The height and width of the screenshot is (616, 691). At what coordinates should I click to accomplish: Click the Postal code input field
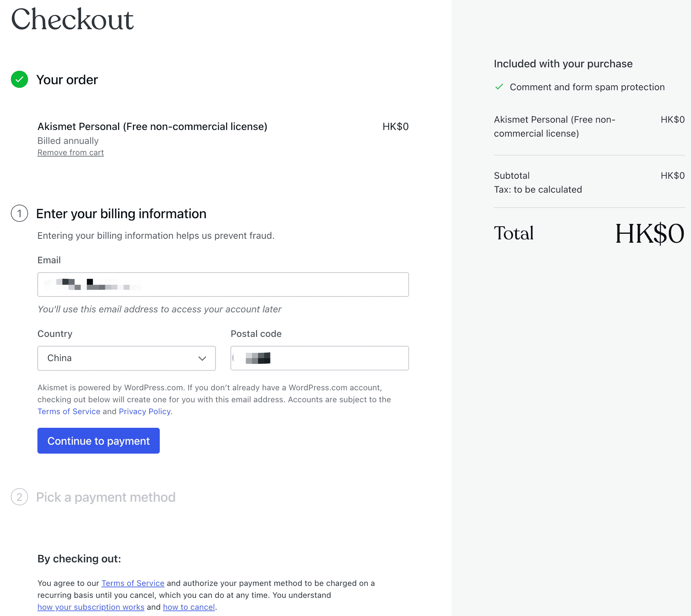[319, 358]
